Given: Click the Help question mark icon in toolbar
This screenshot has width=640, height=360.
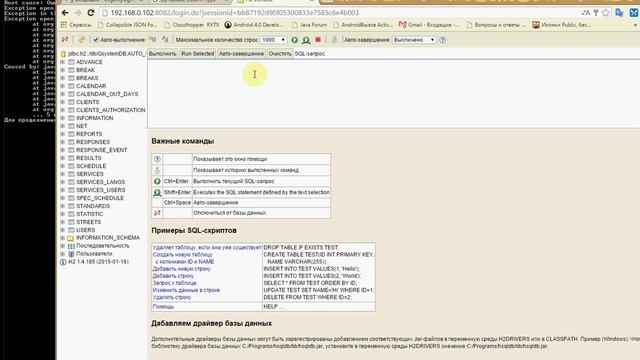Looking at the screenshot, I should coord(443,40).
